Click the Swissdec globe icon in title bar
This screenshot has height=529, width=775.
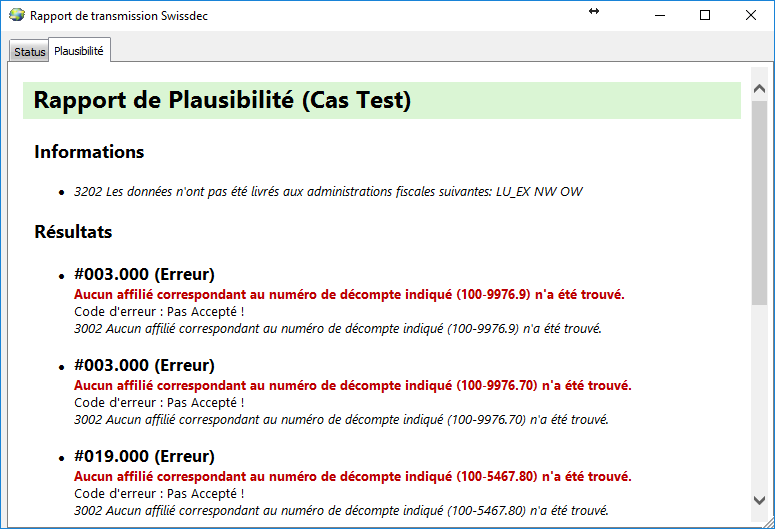tap(16, 16)
